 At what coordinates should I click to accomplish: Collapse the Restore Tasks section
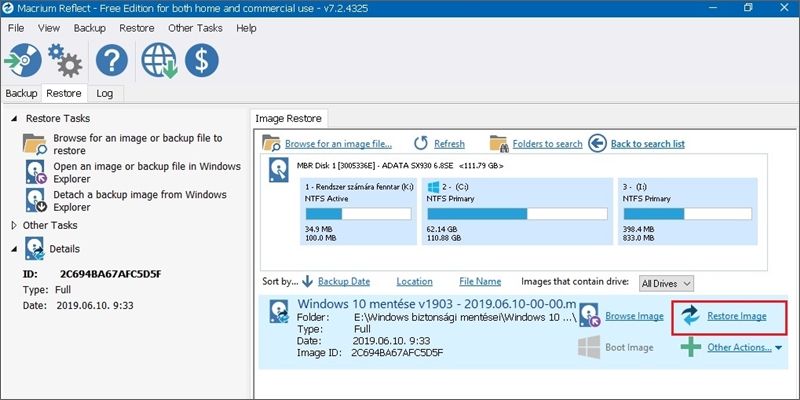(13, 119)
